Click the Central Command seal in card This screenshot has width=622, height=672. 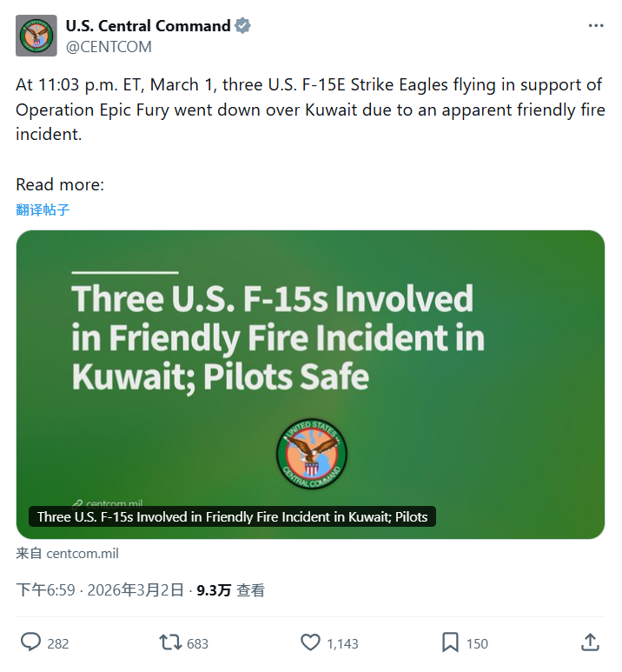click(x=312, y=454)
